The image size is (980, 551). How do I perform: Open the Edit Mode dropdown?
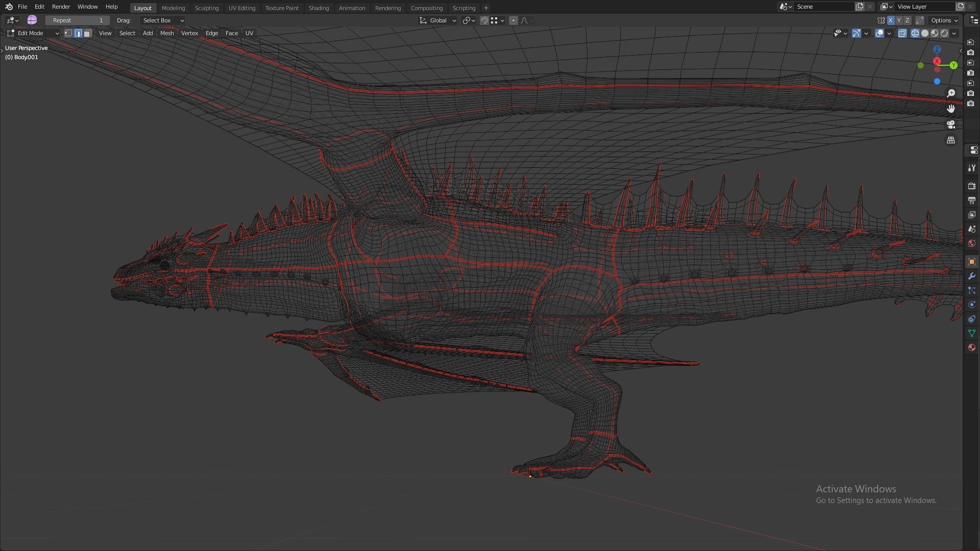[x=33, y=33]
